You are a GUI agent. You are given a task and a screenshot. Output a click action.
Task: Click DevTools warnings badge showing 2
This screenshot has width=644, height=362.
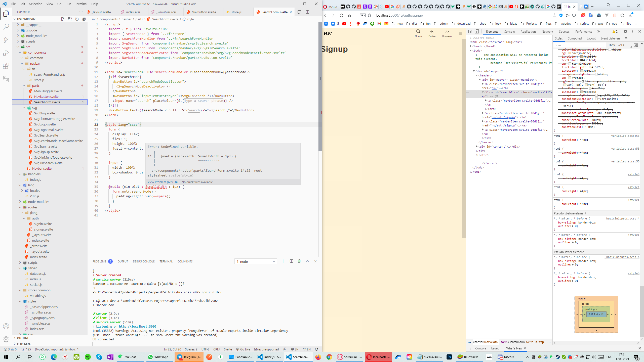(615, 31)
